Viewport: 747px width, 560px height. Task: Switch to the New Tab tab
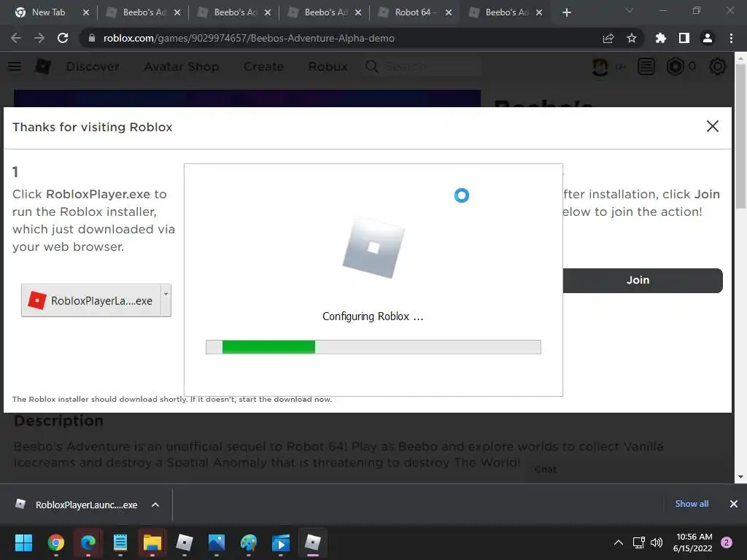coord(47,12)
